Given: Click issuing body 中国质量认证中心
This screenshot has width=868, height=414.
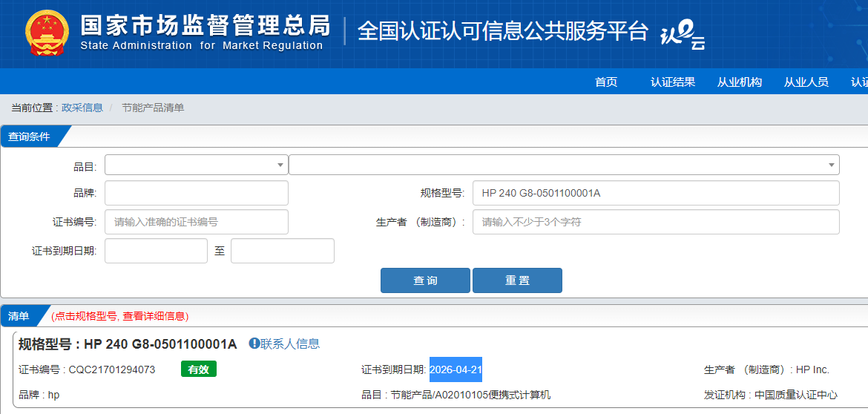Looking at the screenshot, I should click(x=795, y=395).
